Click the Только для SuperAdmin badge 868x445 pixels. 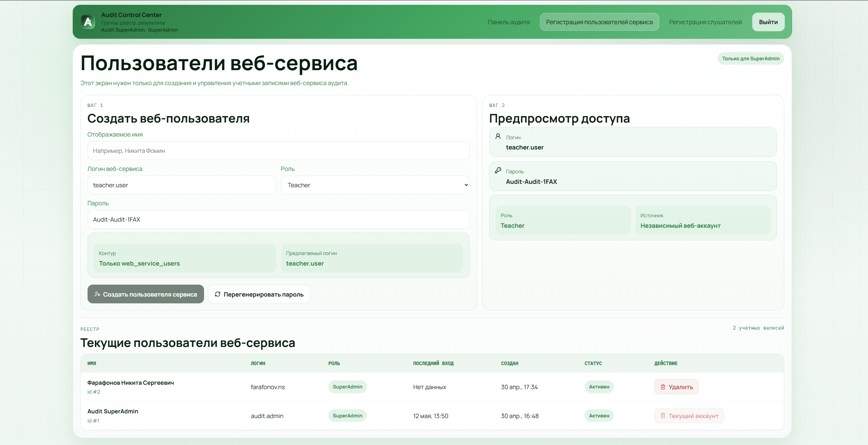click(751, 59)
